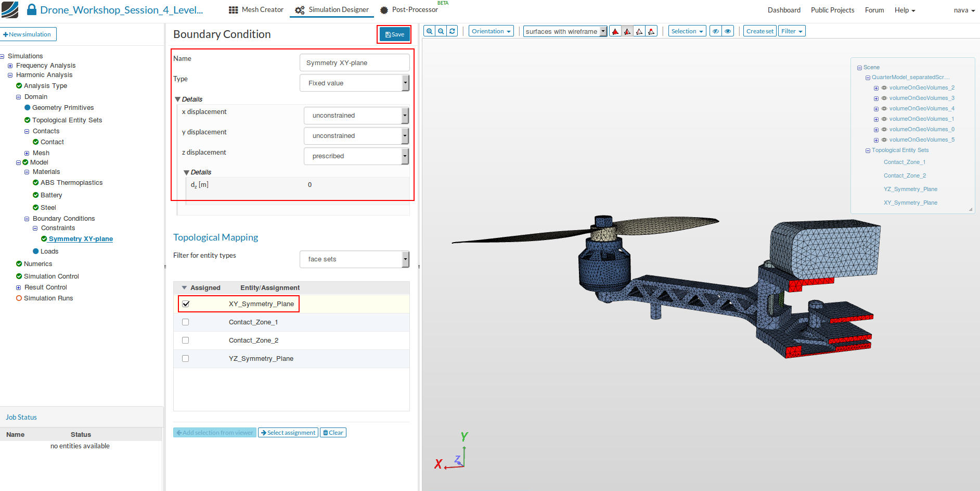Click the show all eye icon
The image size is (980, 491).
pos(728,31)
